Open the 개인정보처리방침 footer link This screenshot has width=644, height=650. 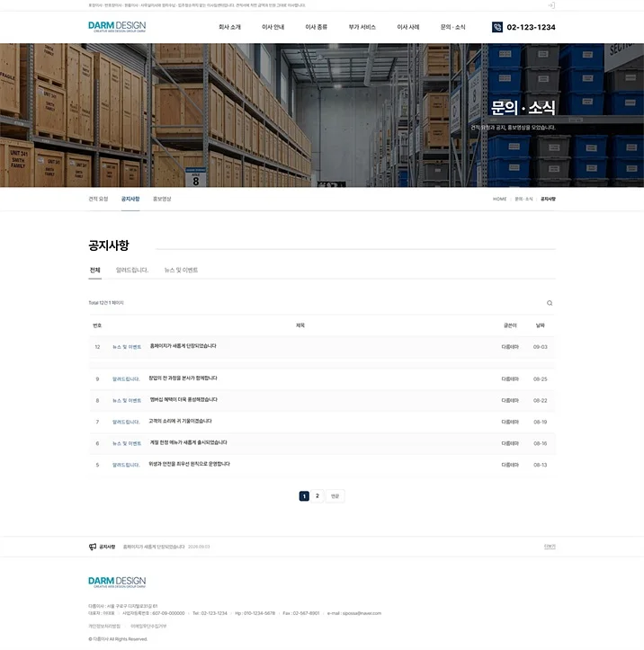coord(104,627)
